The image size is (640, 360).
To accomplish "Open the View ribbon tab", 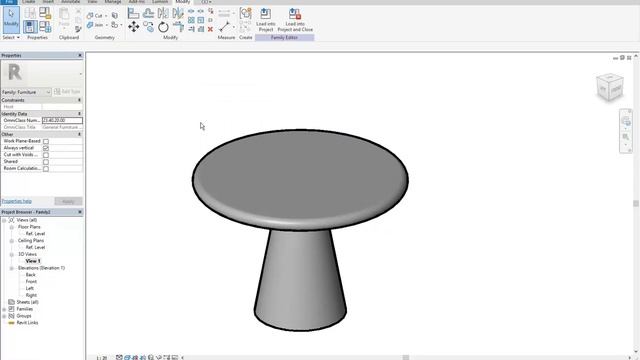I will (x=93, y=2).
